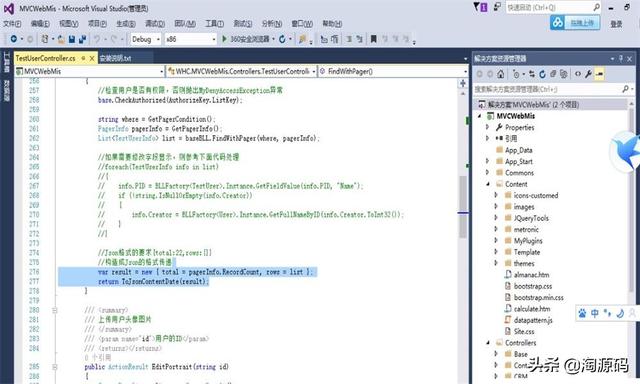
Task: Expand the JQueryTools folder
Action: [496, 218]
